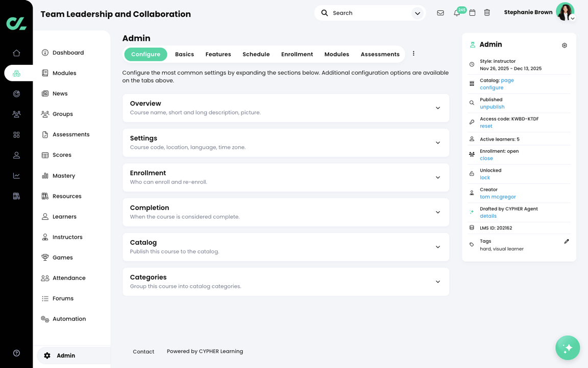Switch to the Assessments tab
The image size is (588, 368).
coord(380,55)
